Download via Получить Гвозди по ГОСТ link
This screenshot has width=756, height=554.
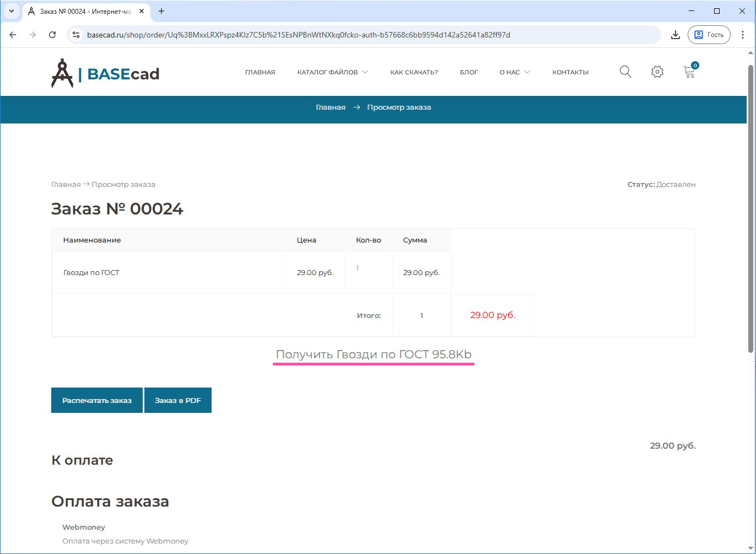374,354
